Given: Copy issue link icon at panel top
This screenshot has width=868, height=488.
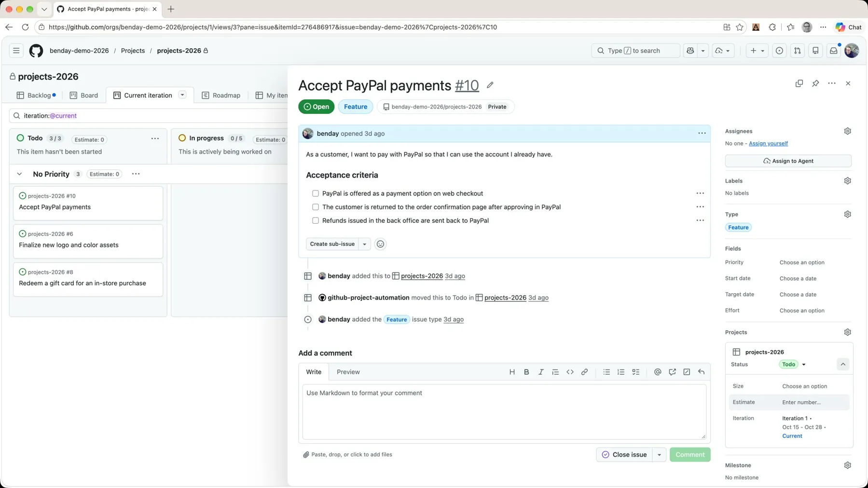Looking at the screenshot, I should (x=799, y=83).
